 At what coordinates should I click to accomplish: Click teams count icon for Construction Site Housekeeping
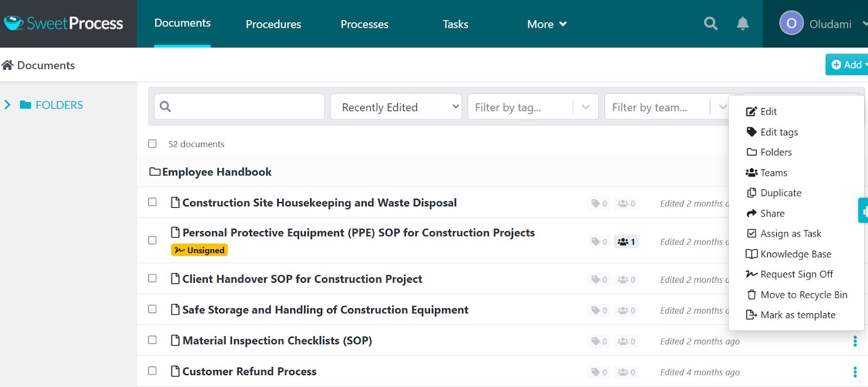(627, 204)
